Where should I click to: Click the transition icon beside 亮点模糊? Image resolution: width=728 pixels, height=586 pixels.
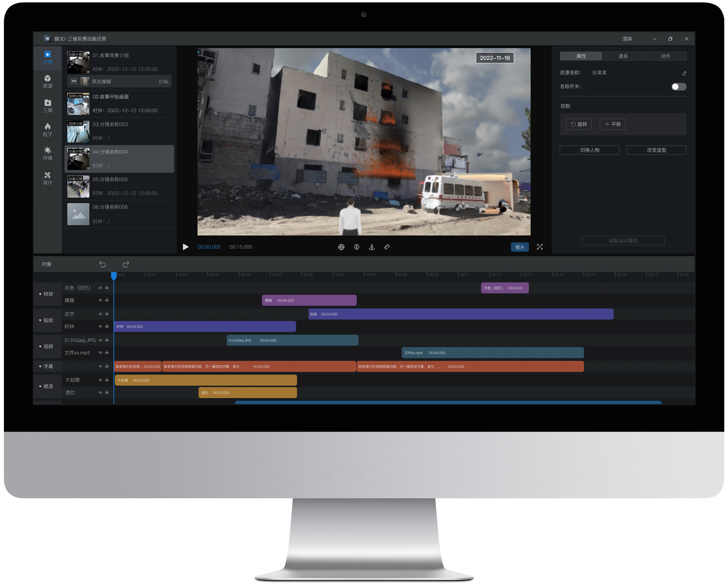(74, 81)
